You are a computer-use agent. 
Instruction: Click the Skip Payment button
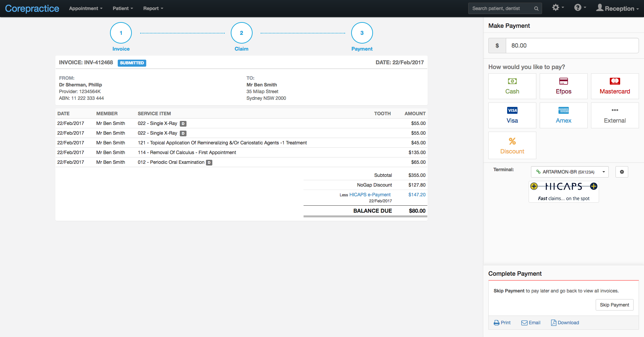614,305
